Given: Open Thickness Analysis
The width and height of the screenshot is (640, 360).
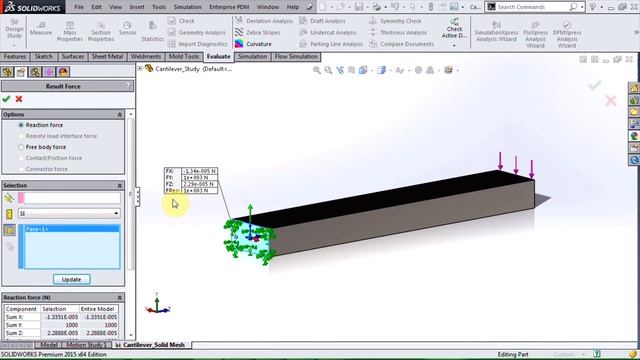Looking at the screenshot, I should pyautogui.click(x=398, y=32).
